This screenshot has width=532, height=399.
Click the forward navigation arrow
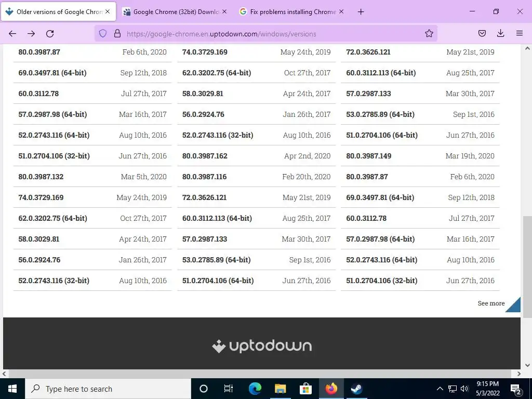tap(31, 34)
